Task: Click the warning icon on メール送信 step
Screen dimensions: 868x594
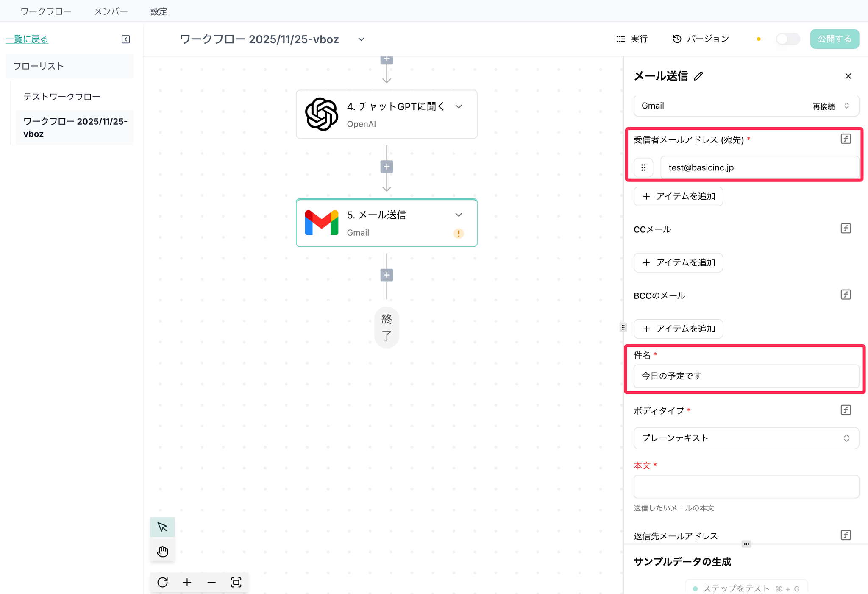Action: tap(459, 233)
